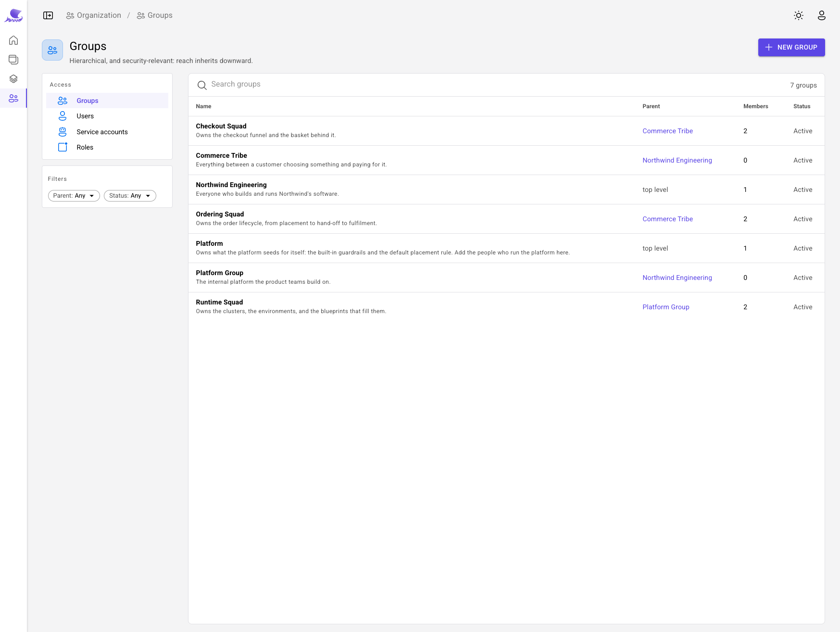Click the Parent column header
This screenshot has width=840, height=632.
point(651,106)
